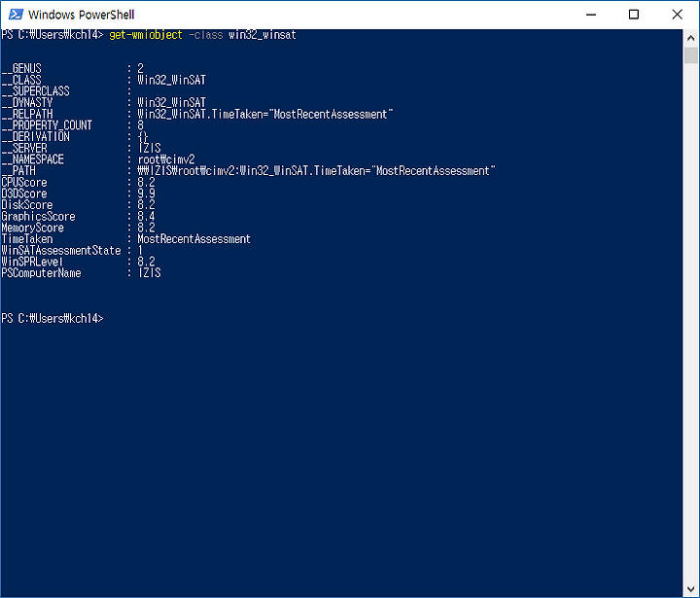Screen dimensions: 700x598
Task: Click the PSComputerName value IZIS
Action: tap(149, 273)
